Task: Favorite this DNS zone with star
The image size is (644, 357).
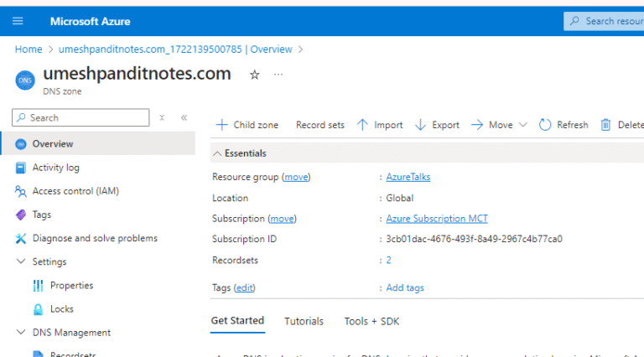Action: [255, 75]
